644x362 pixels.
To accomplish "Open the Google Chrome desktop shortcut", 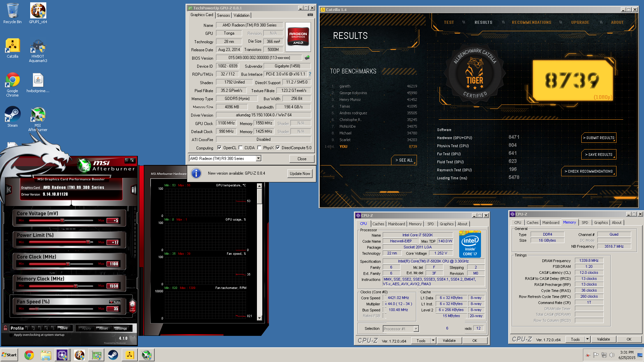I will click(x=12, y=85).
